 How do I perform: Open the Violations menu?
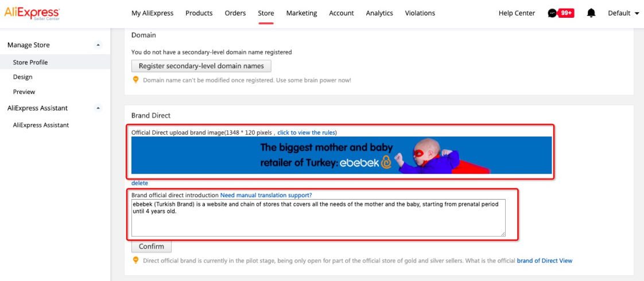tap(420, 13)
